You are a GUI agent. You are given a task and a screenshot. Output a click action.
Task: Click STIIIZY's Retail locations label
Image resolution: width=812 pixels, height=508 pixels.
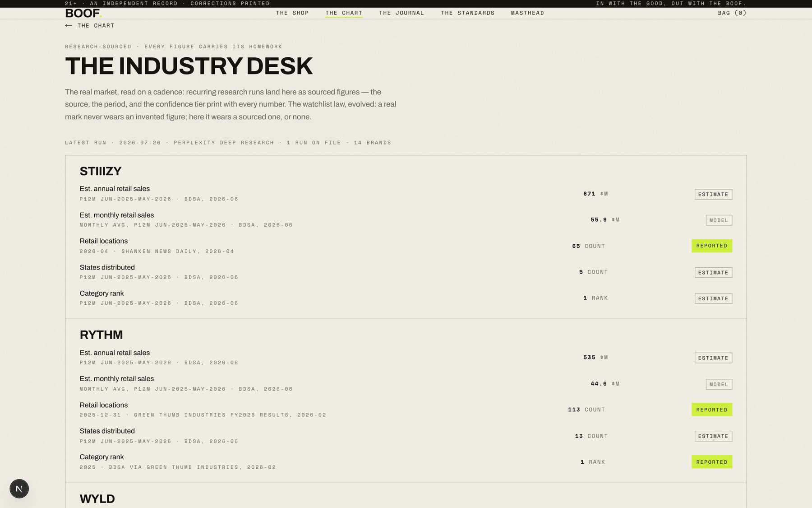tap(104, 241)
